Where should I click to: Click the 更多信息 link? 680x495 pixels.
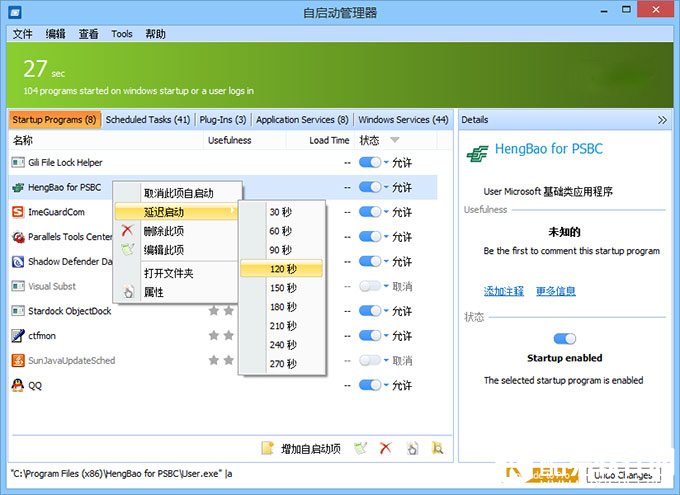coord(556,291)
